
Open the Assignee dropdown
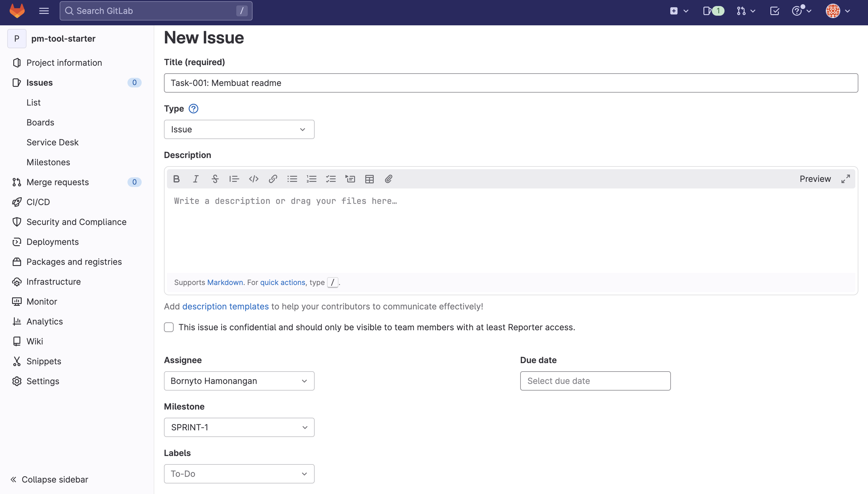239,381
